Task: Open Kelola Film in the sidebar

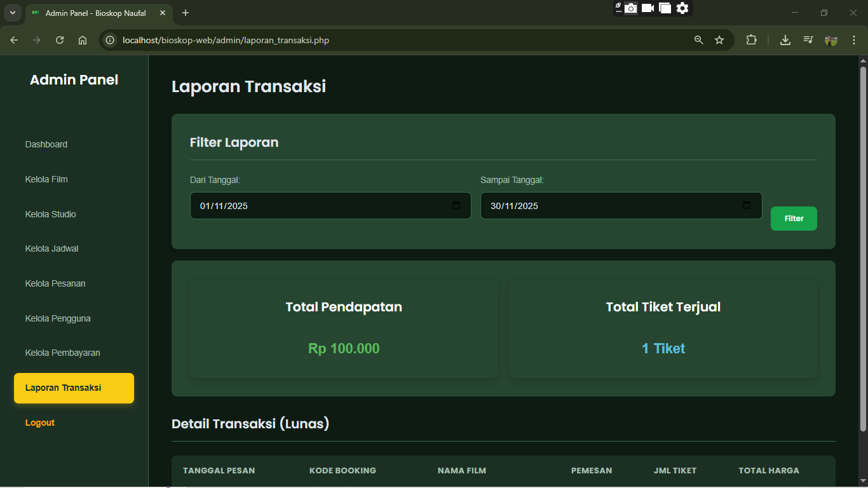Action: [46, 179]
